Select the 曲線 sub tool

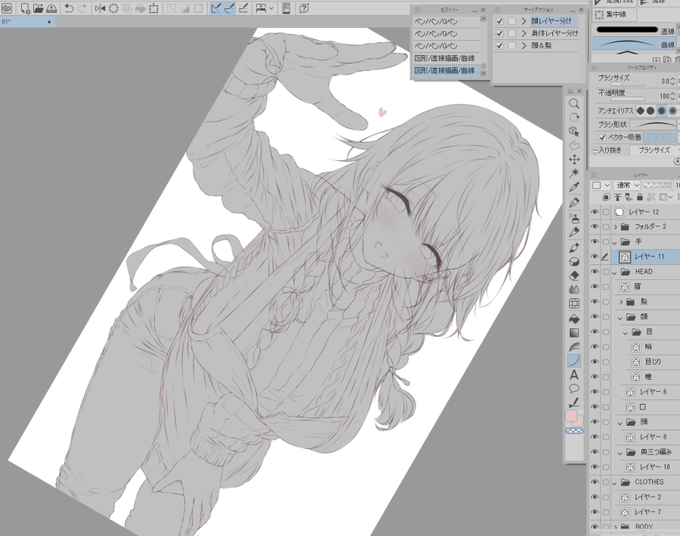[x=635, y=44]
